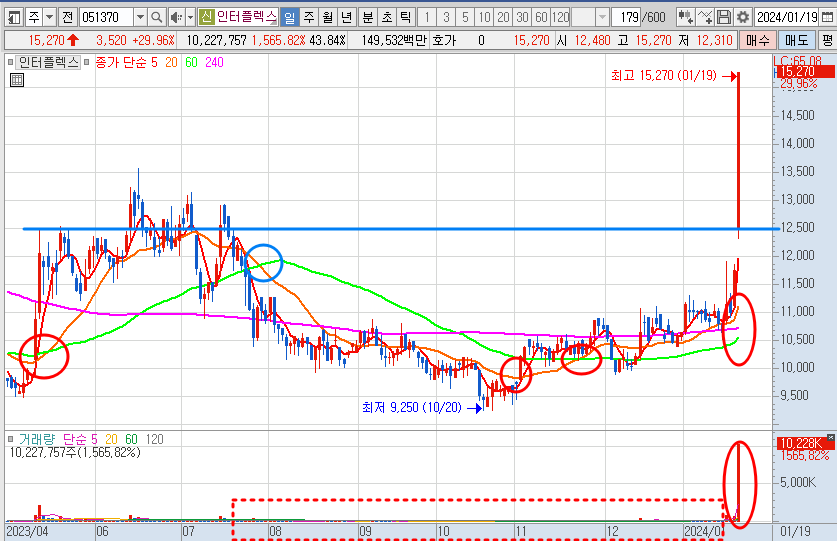Click the change rate +29.96%

153,40
